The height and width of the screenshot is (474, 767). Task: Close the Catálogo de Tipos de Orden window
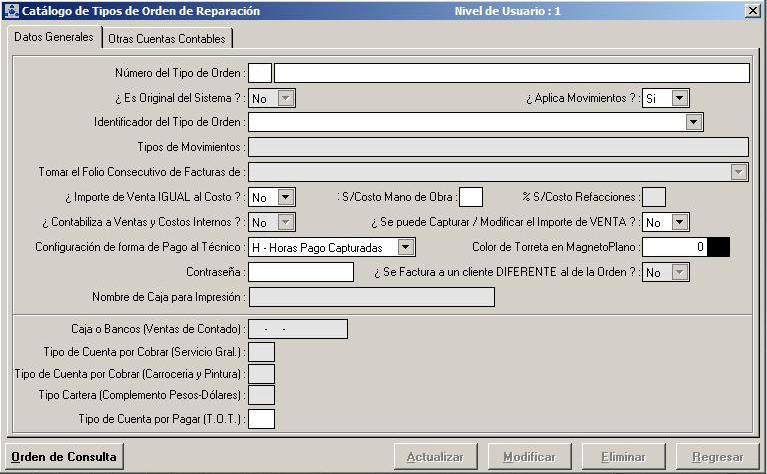tap(752, 11)
